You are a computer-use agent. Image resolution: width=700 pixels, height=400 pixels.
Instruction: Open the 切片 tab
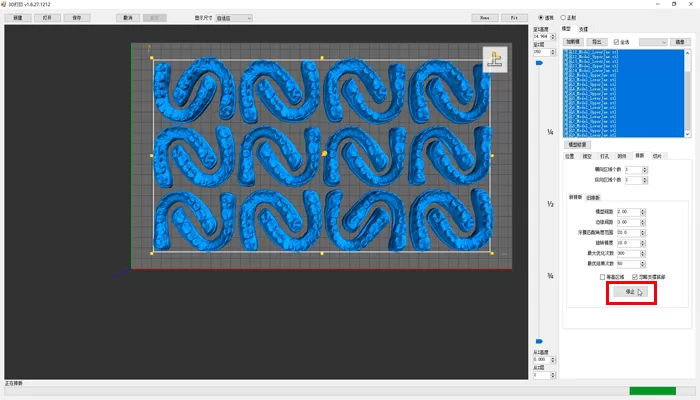coord(656,156)
